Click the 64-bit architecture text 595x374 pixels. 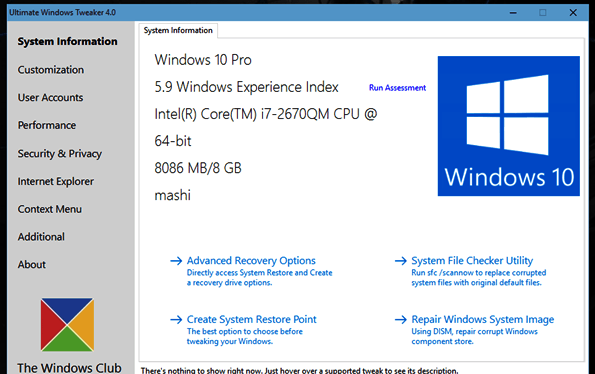[173, 141]
